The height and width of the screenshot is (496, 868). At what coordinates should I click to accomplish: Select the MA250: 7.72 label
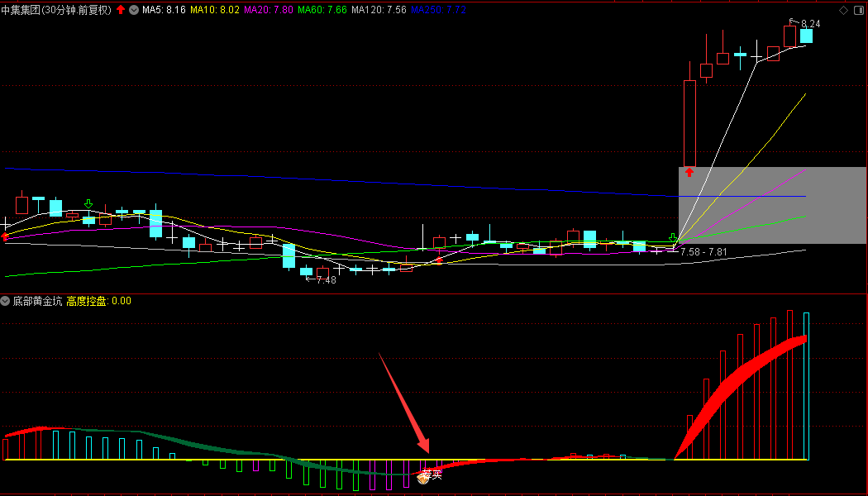pyautogui.click(x=438, y=10)
